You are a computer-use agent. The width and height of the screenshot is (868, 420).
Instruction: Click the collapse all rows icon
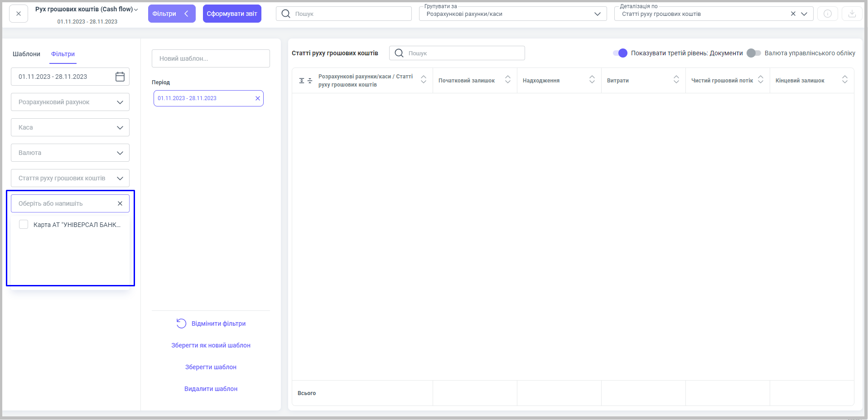click(310, 81)
